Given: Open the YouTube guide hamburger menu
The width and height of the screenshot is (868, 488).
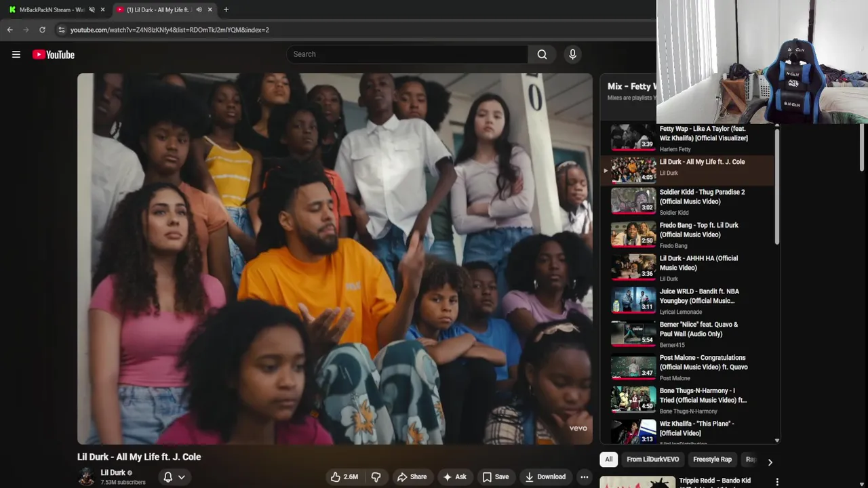Looking at the screenshot, I should (x=16, y=54).
